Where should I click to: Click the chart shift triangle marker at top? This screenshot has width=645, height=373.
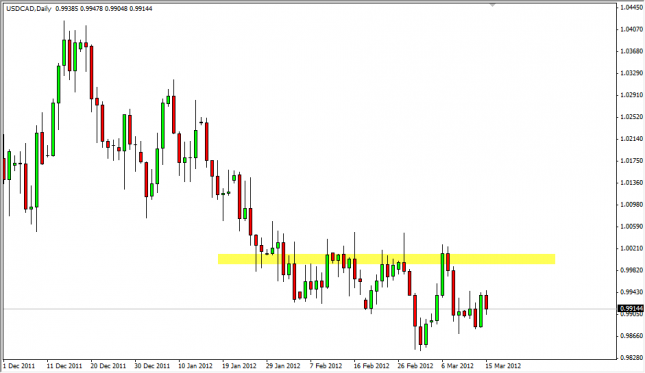492,5
